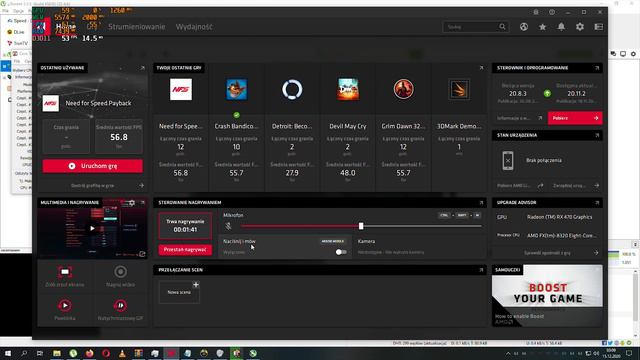The image size is (640, 360).
Task: Adjust the Mikrofon volume slider handle
Action: [361, 226]
